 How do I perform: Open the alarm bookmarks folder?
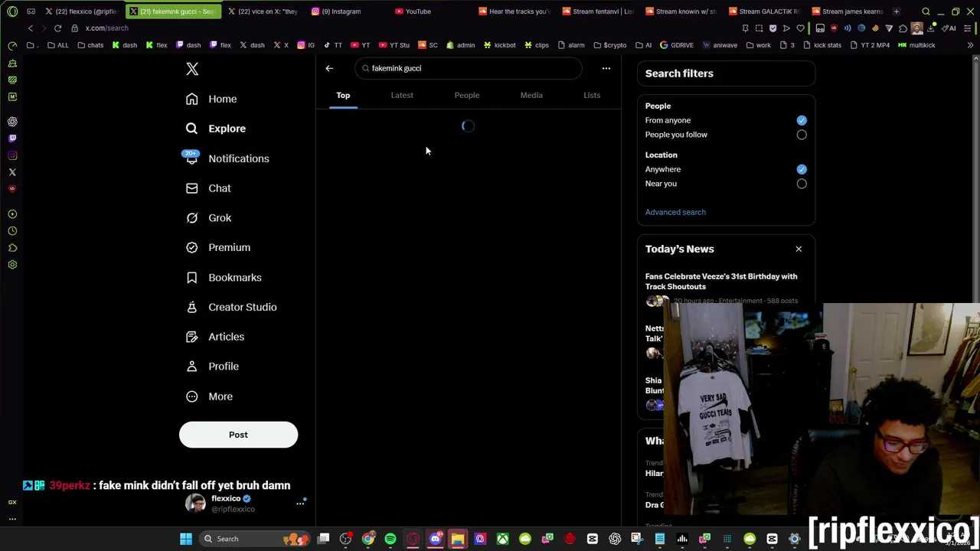click(x=571, y=45)
